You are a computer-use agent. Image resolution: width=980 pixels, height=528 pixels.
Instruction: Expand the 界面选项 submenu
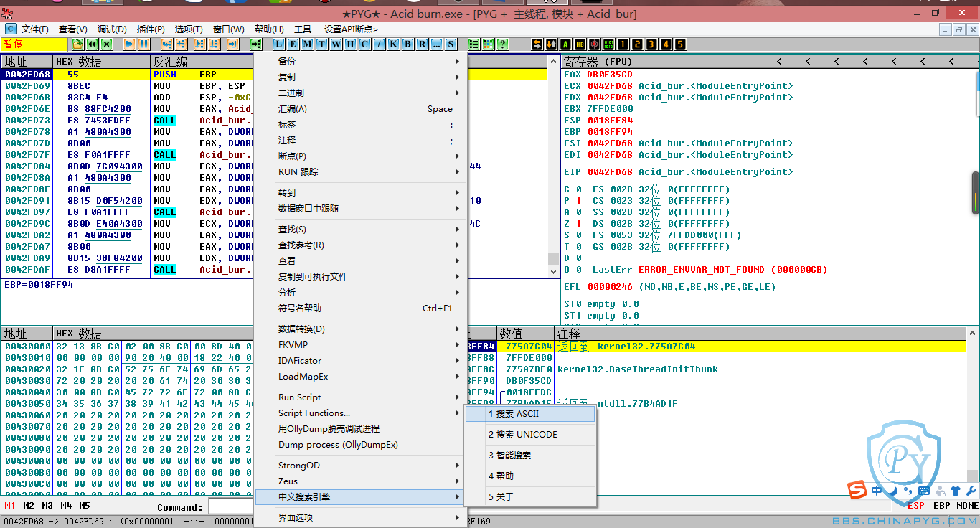click(x=360, y=517)
